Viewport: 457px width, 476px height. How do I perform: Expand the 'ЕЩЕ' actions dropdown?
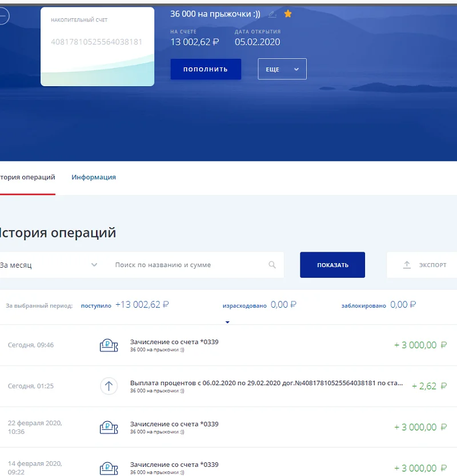pos(282,68)
